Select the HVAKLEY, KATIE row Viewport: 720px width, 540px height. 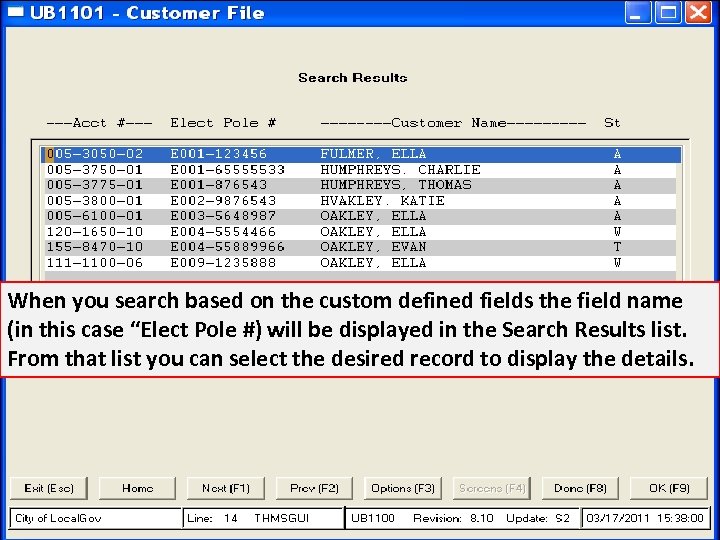tap(360, 201)
